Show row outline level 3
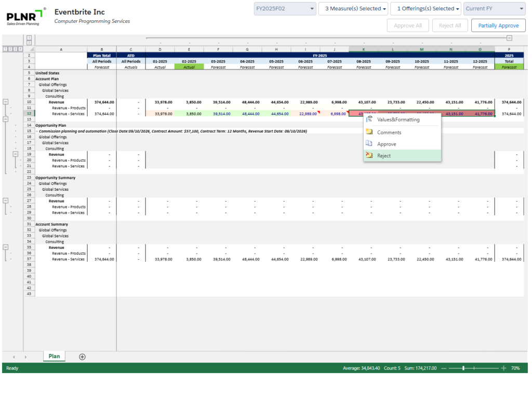This screenshot has width=532, height=398. click(15, 49)
